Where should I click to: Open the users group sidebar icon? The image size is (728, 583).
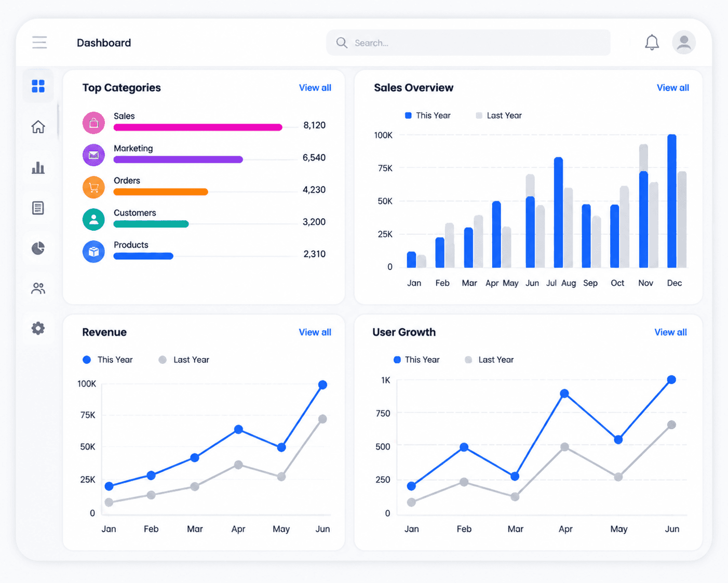38,288
